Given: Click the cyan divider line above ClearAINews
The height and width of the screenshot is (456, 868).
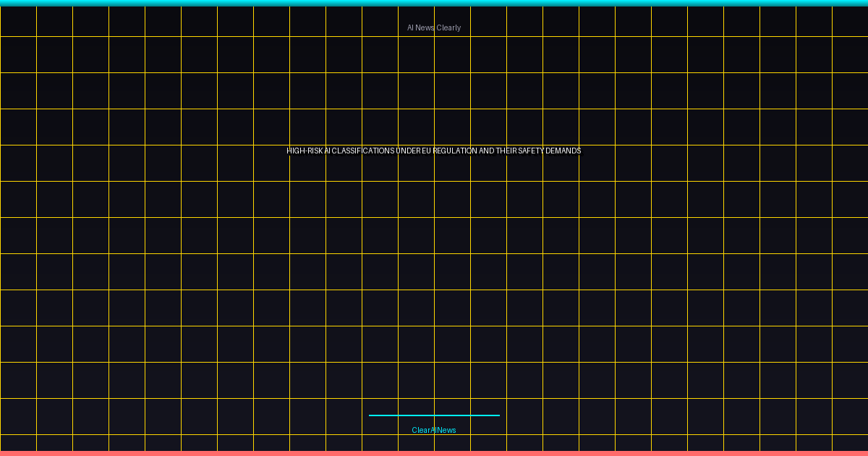Looking at the screenshot, I should (x=434, y=415).
